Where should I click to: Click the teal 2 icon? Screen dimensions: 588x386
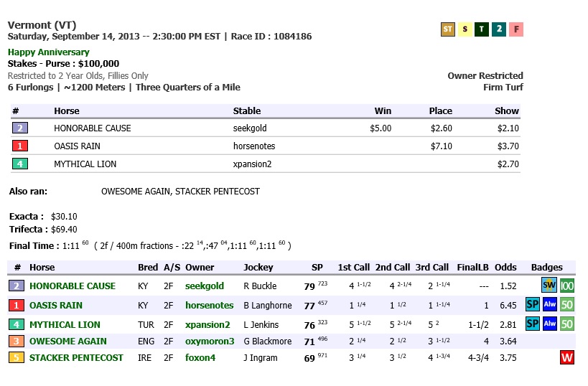499,29
